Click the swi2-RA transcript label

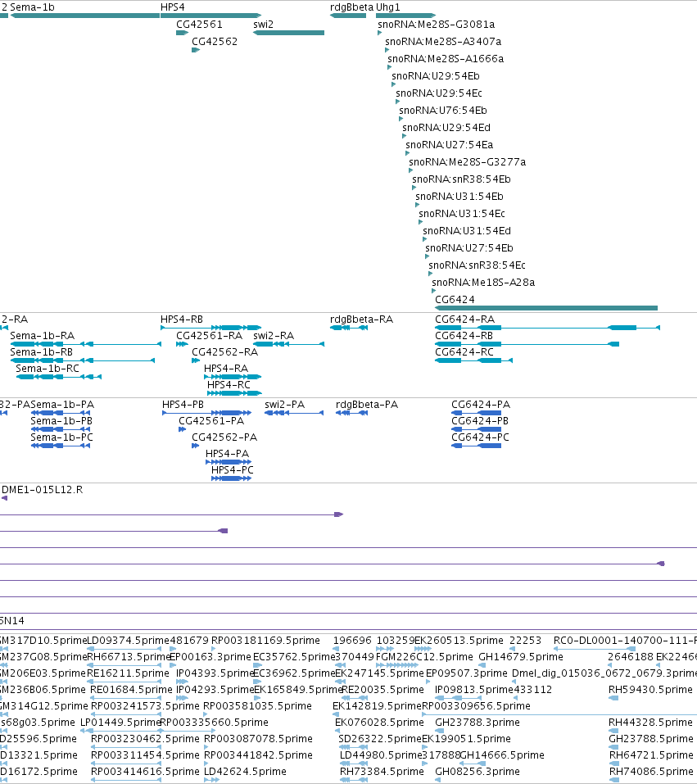[x=274, y=336]
